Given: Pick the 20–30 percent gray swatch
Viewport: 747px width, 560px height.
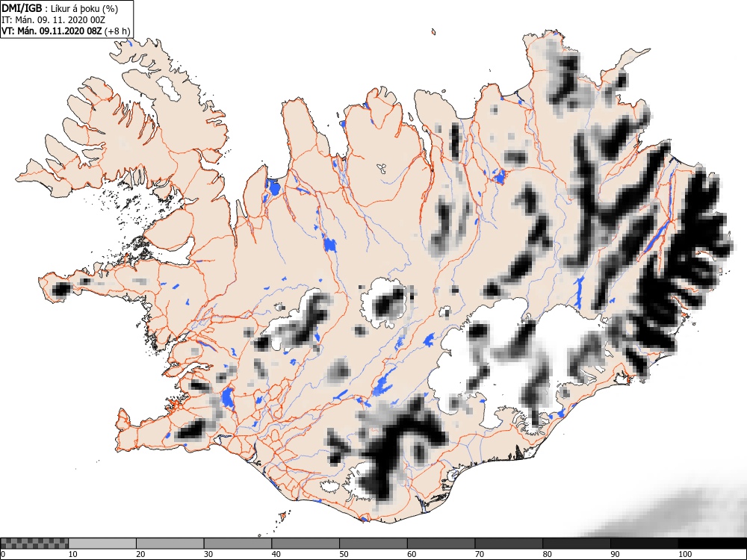Looking at the screenshot, I should coord(170,544).
